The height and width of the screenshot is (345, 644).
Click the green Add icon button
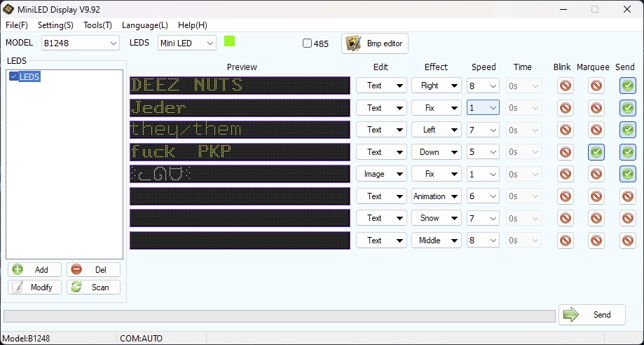pos(33,269)
